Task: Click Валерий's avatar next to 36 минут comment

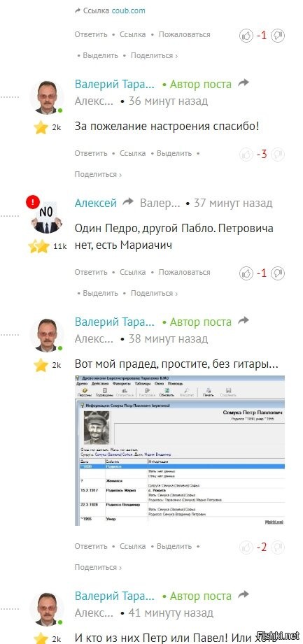Action: (46, 98)
